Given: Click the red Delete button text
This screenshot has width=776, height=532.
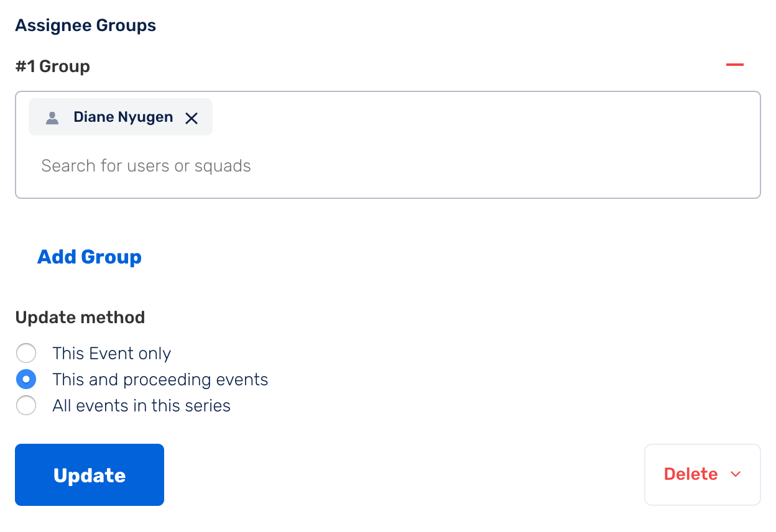Looking at the screenshot, I should pyautogui.click(x=691, y=474).
